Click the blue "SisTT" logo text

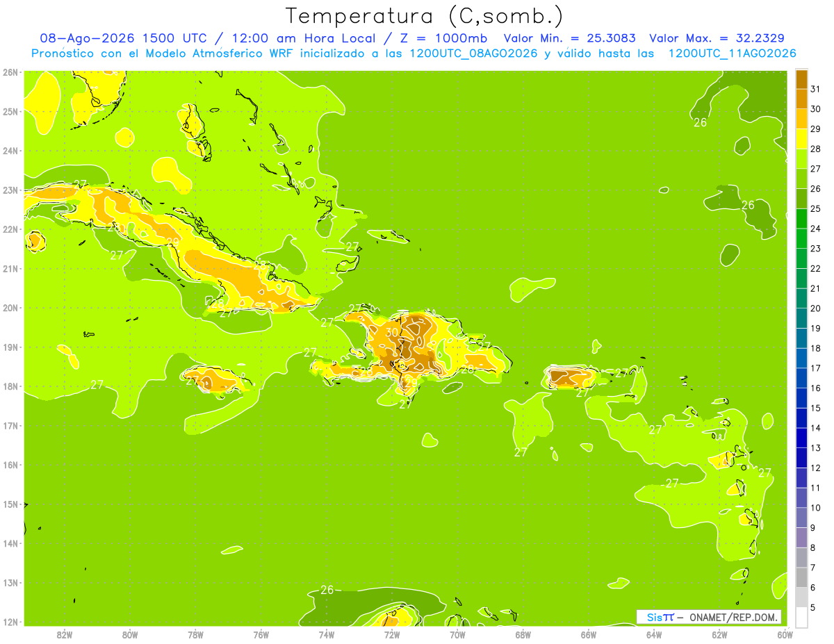pos(660,617)
